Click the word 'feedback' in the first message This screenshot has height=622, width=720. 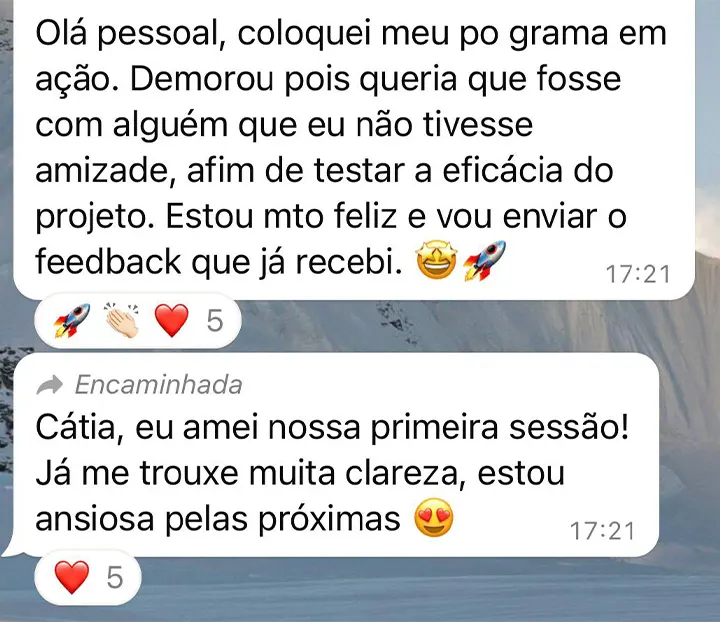108,262
